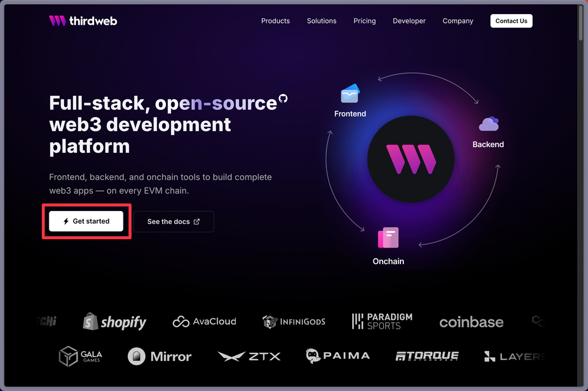Open See the docs external link

pos(173,222)
